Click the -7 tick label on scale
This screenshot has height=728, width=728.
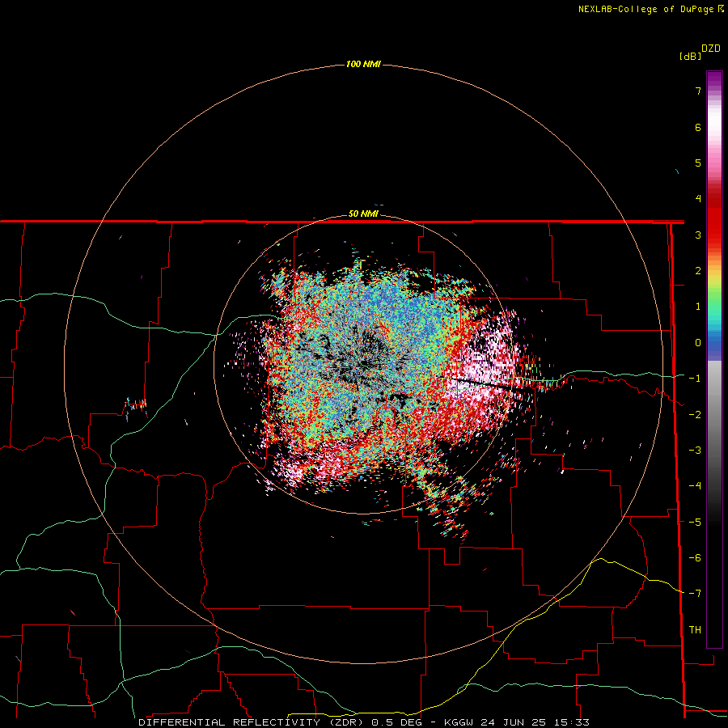tap(695, 594)
